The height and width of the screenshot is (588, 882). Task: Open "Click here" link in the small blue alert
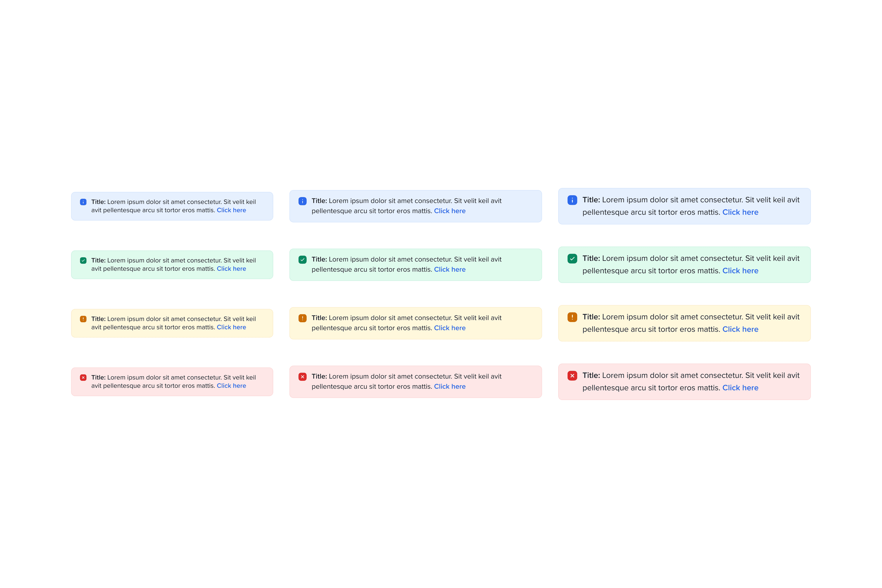pos(231,210)
